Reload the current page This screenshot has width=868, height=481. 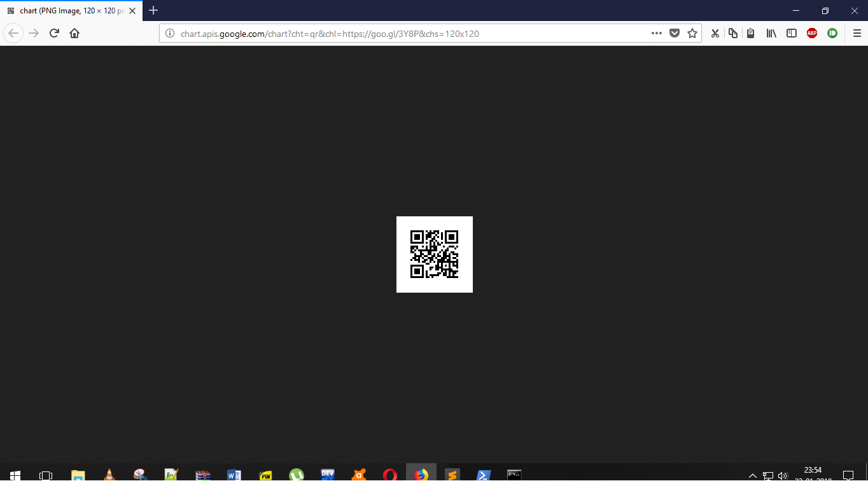(x=54, y=34)
